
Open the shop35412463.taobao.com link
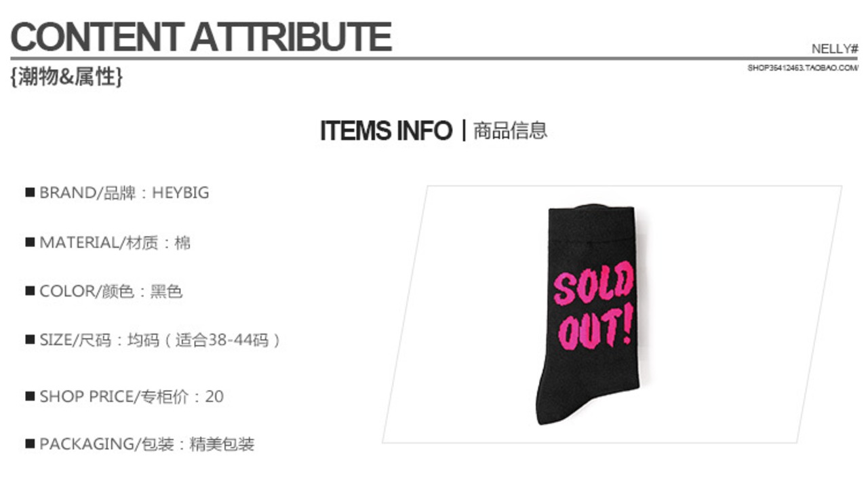(x=803, y=68)
